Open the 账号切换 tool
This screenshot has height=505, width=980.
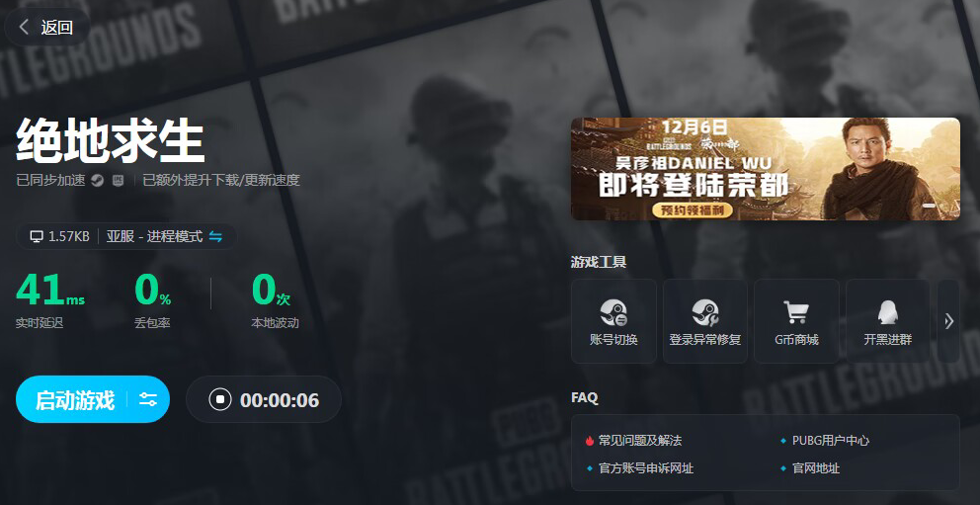coord(613,321)
